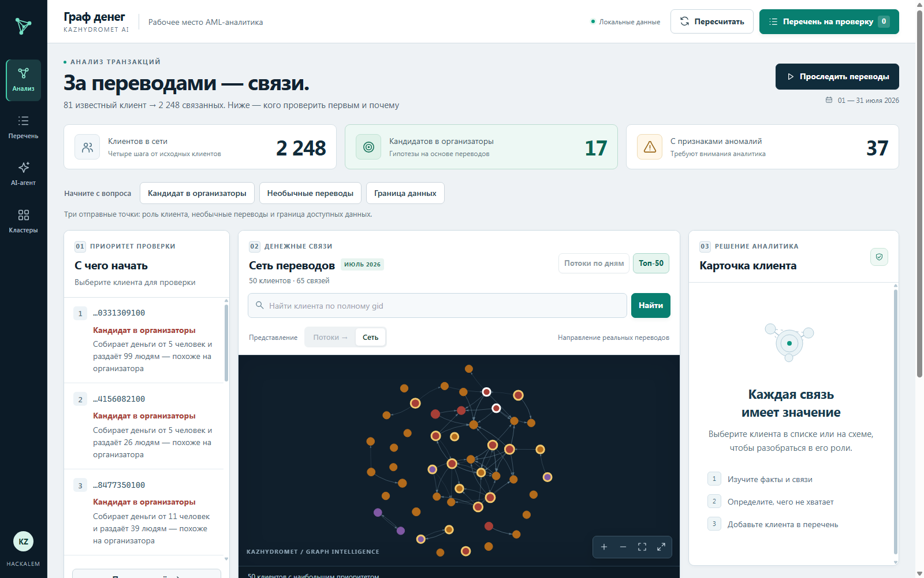Viewport: 924px width, 578px height.
Task: Select the Необычные переводы question
Action: tap(310, 193)
